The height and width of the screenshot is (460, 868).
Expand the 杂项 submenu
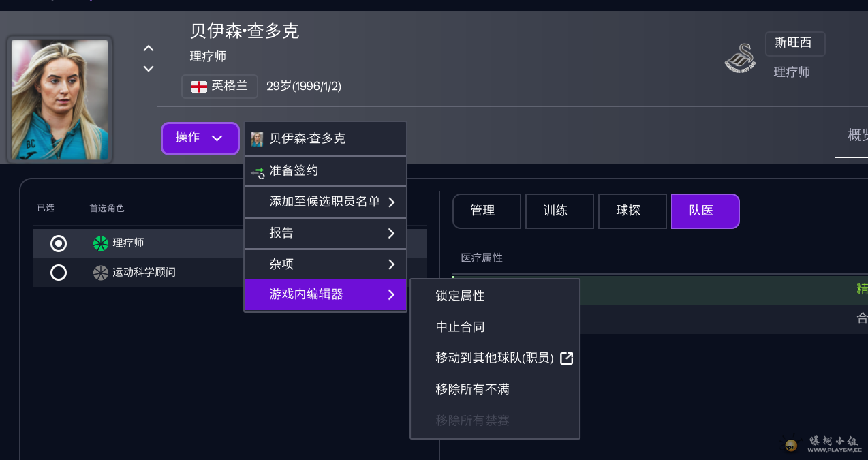click(325, 264)
